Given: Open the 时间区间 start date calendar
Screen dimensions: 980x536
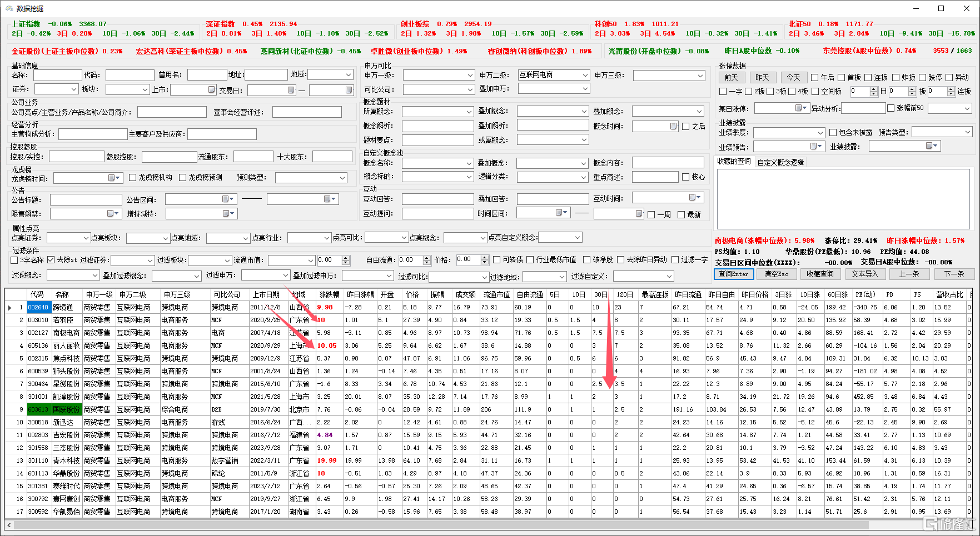Looking at the screenshot, I should (x=561, y=212).
